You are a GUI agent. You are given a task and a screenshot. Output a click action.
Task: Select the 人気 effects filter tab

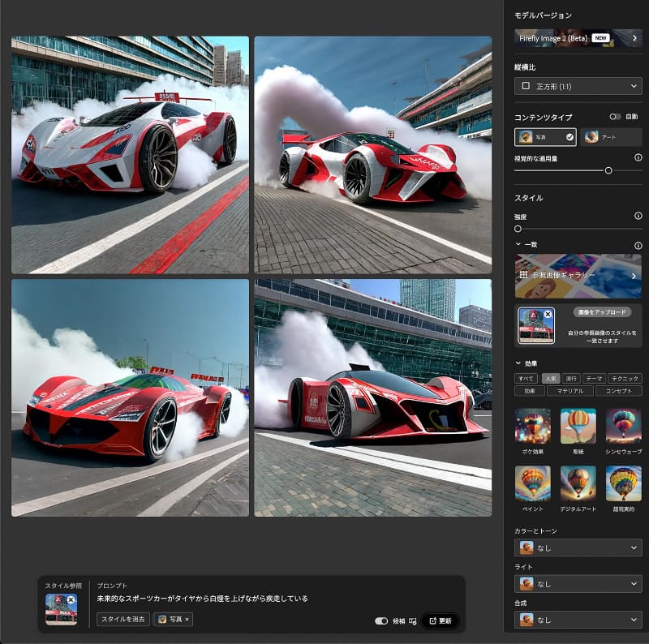552,378
